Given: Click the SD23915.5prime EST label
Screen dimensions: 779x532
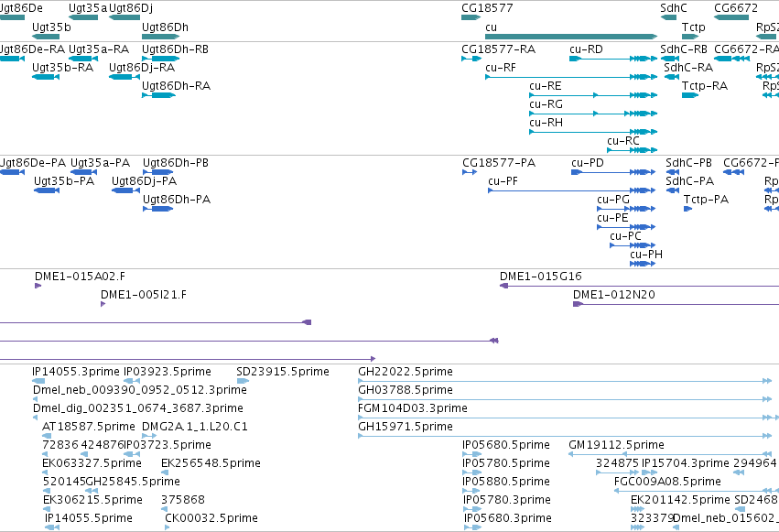Looking at the screenshot, I should coord(283,372).
